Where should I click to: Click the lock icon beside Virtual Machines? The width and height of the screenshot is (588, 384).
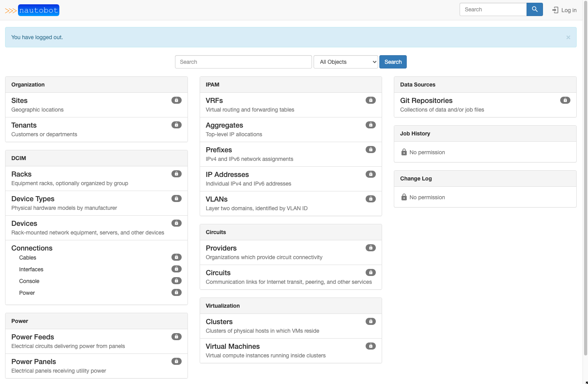[370, 346]
